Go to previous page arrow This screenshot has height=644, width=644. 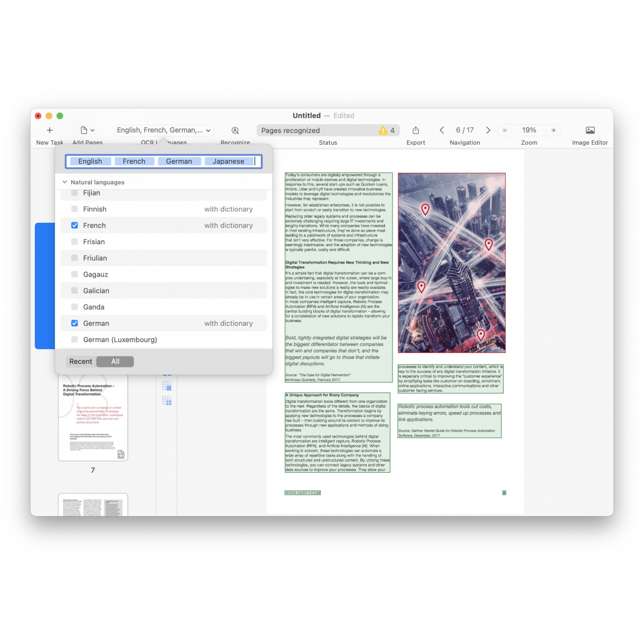[x=441, y=130]
